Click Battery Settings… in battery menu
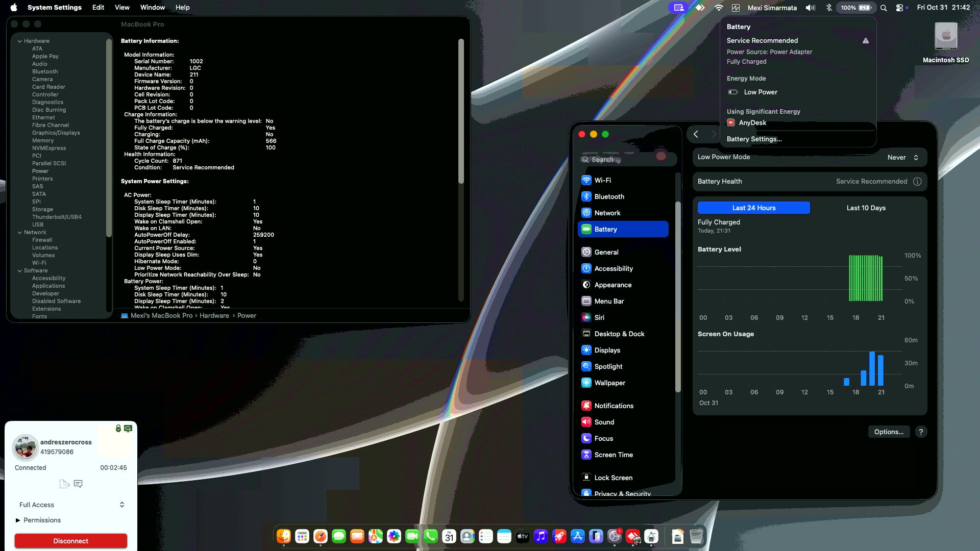980x551 pixels. click(754, 139)
